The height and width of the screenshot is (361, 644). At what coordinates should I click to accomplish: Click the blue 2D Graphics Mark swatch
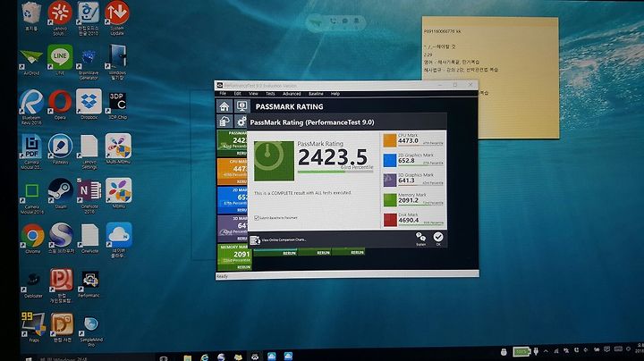390,160
